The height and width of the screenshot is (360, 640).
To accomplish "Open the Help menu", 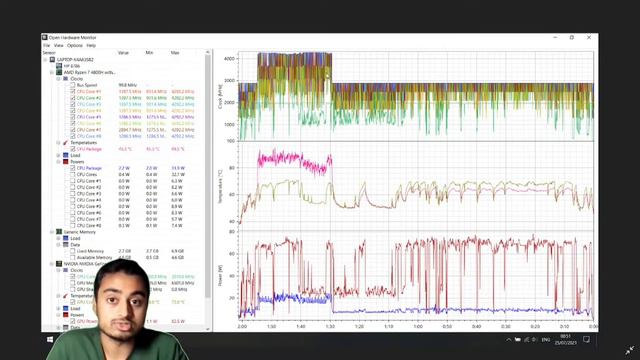I will (x=91, y=45).
